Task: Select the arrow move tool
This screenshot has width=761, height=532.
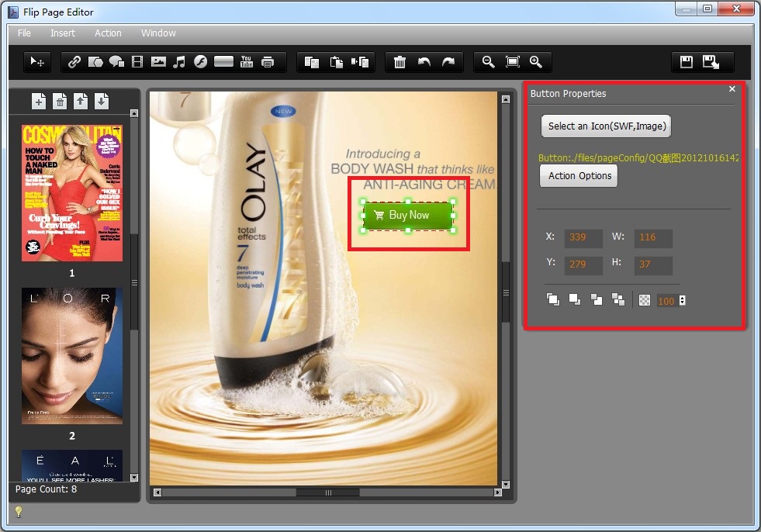Action: pos(37,62)
